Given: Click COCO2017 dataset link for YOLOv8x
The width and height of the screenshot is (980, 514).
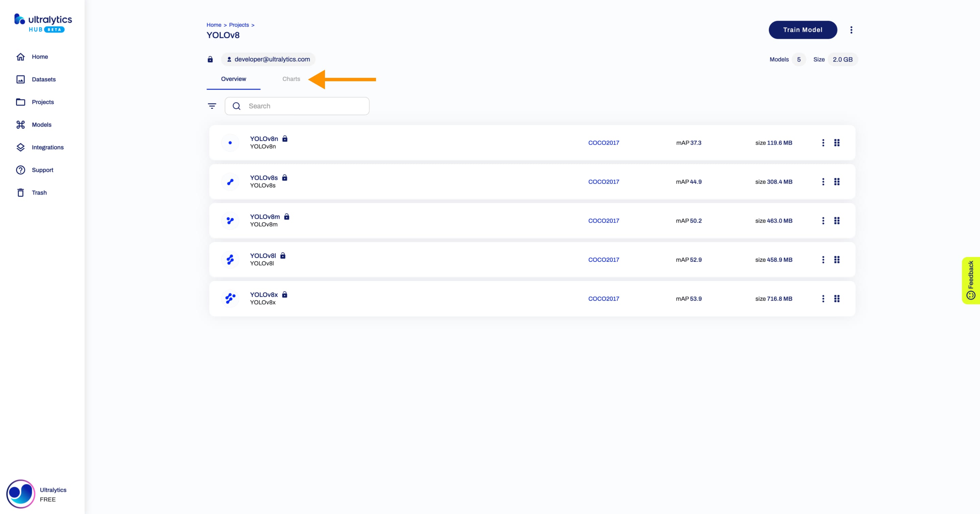Looking at the screenshot, I should [603, 298].
